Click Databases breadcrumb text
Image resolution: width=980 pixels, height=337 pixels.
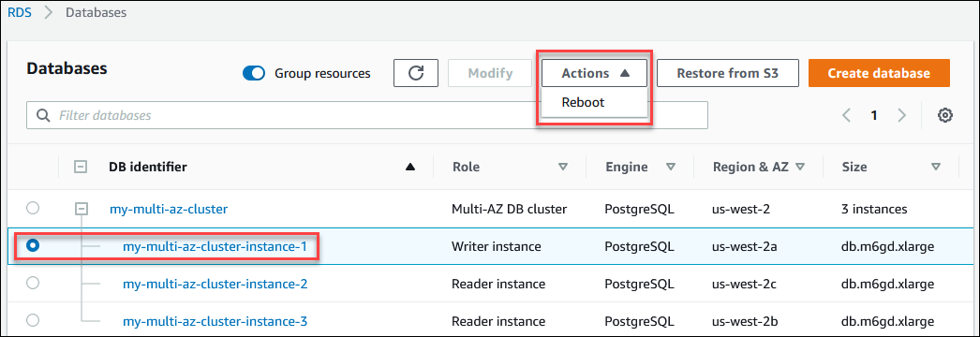tap(97, 12)
